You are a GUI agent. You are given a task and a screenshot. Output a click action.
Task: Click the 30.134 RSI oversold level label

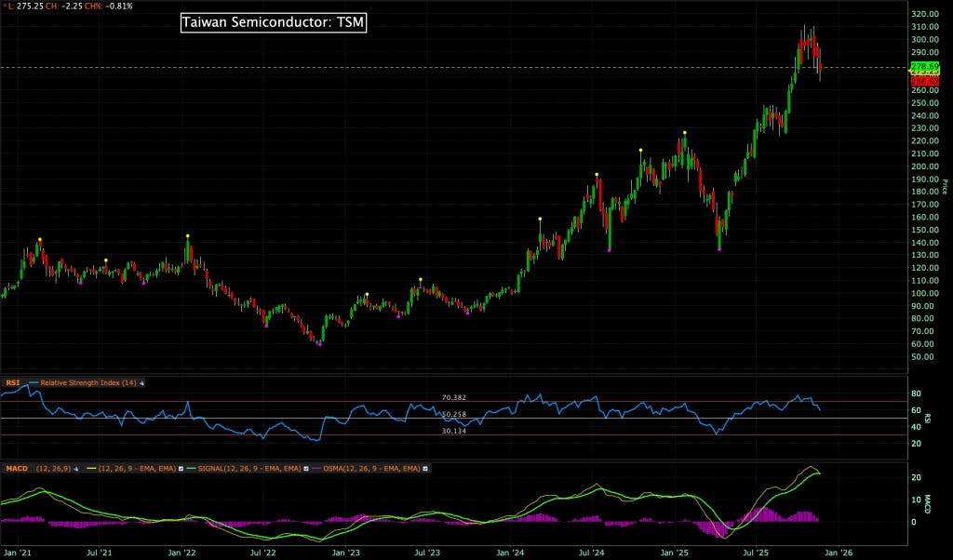pyautogui.click(x=454, y=431)
